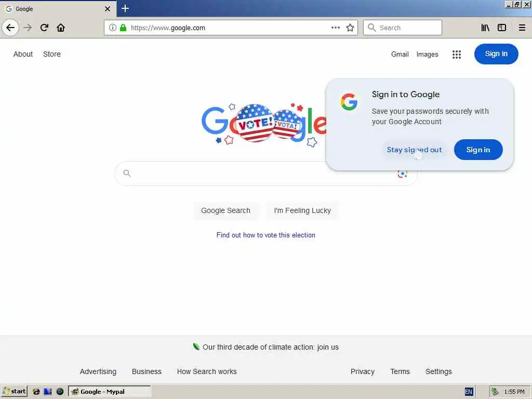Click the browser toolbar Search field
This screenshot has height=399, width=532.
click(x=403, y=28)
